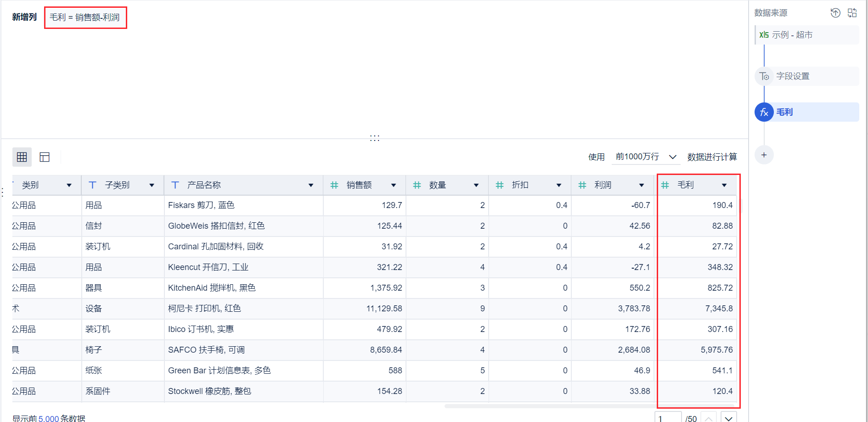The image size is (868, 422).
Task: Add a new step with plus button
Action: tap(764, 155)
